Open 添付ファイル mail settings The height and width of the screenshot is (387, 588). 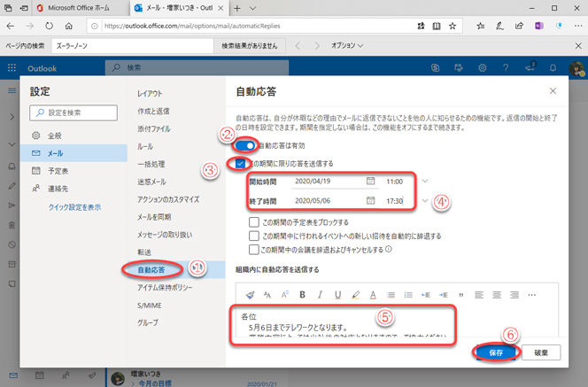click(x=154, y=128)
